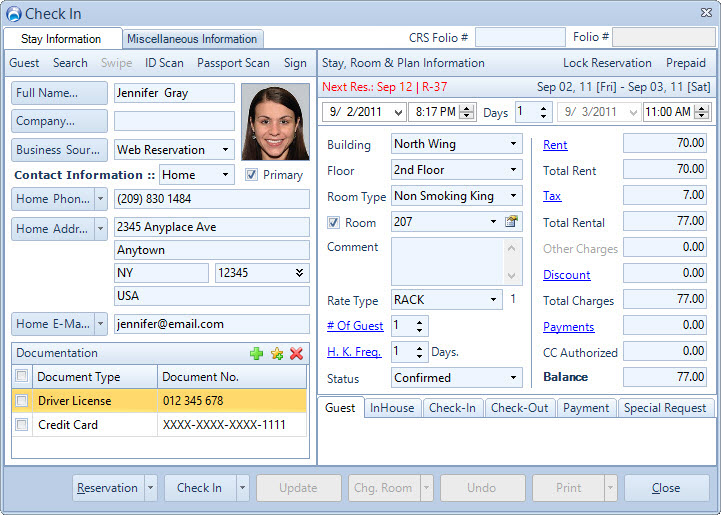
Task: Click Passport Scan toolbar item
Action: (x=233, y=63)
